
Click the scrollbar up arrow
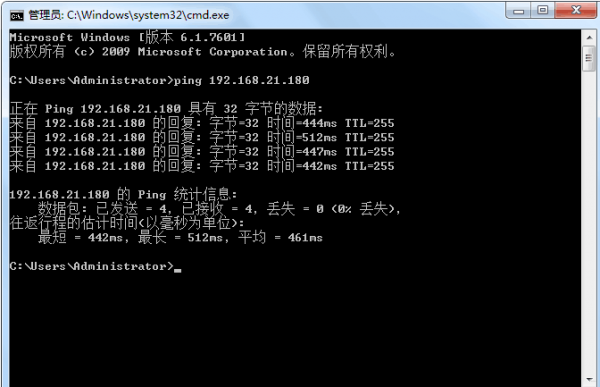[589, 38]
